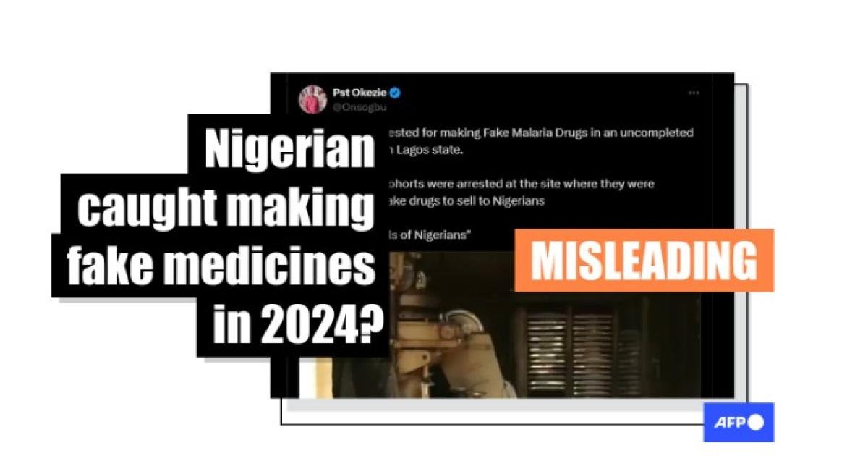Viewport: 868px width, 456px height.
Task: Click the orange MISLEADING label
Action: pyautogui.click(x=644, y=260)
